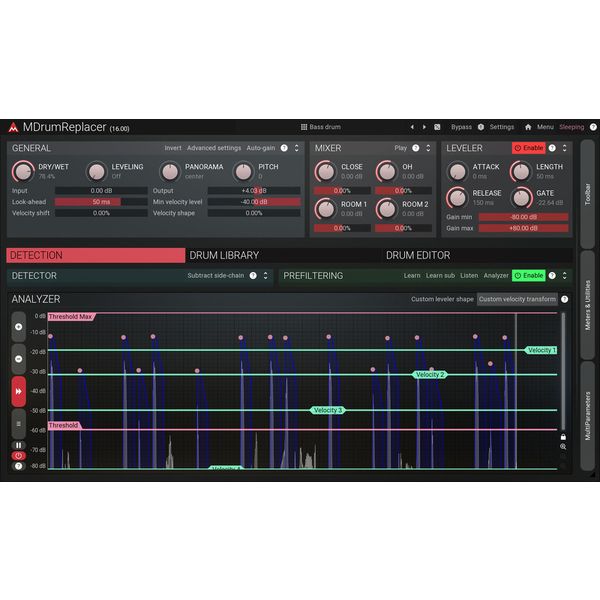Image resolution: width=600 pixels, height=600 pixels.
Task: Click the Velocity 2 marker in analyzer
Action: click(430, 375)
